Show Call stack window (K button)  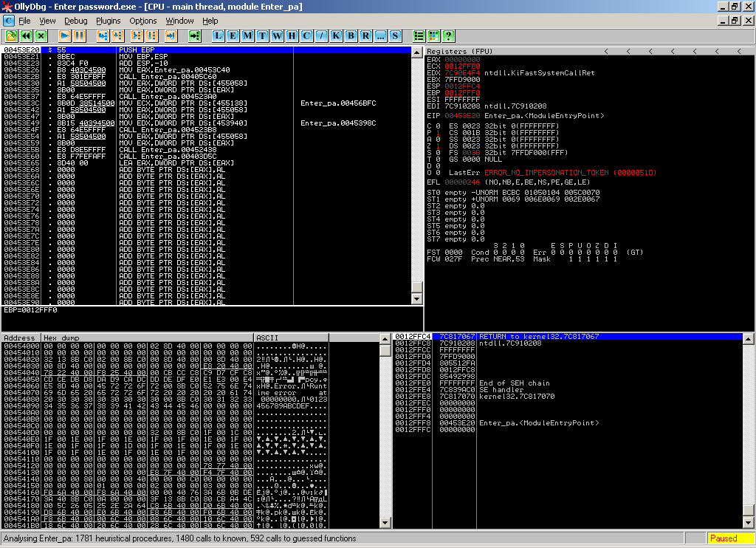click(x=336, y=35)
